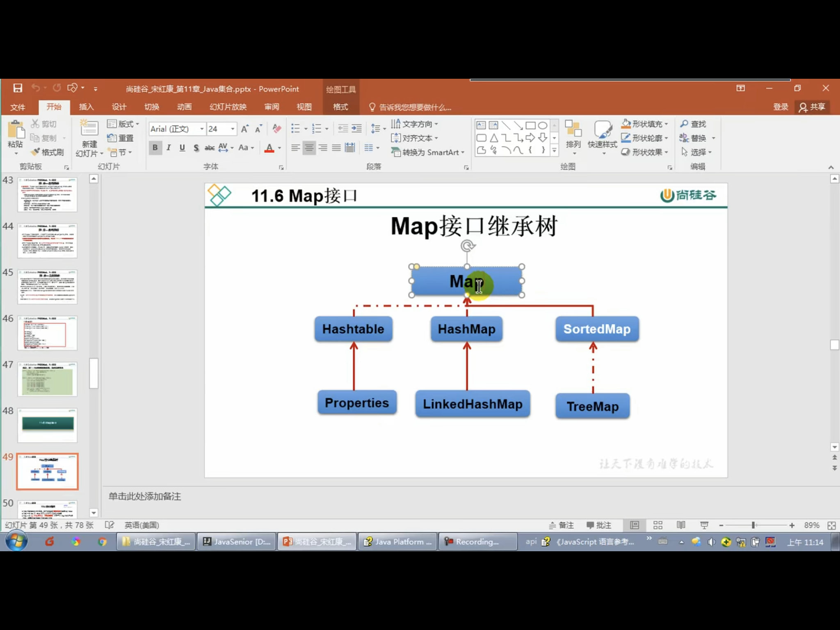Click the Clear All Formatting eraser icon
Viewport: 840px width, 630px height.
pos(277,129)
